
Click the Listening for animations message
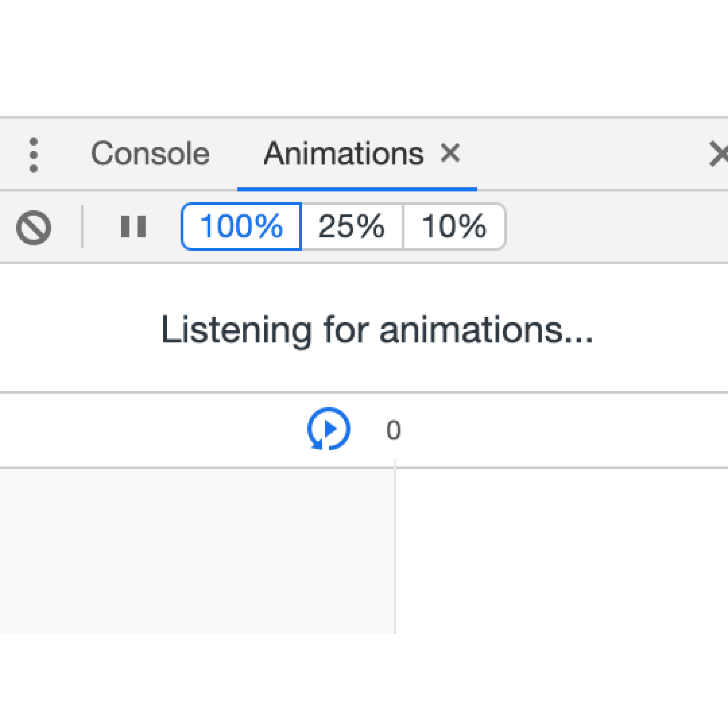click(x=377, y=330)
